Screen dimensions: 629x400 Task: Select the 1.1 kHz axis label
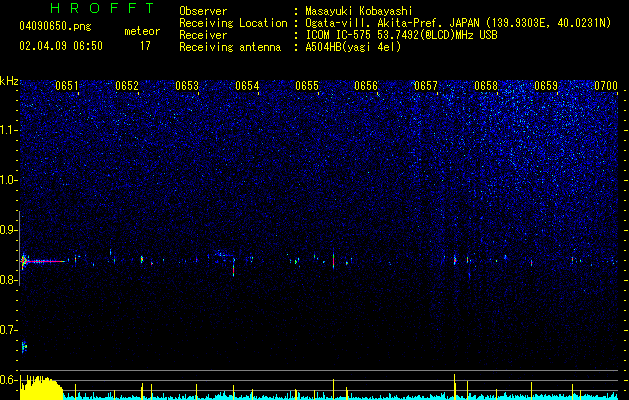[x=8, y=130]
